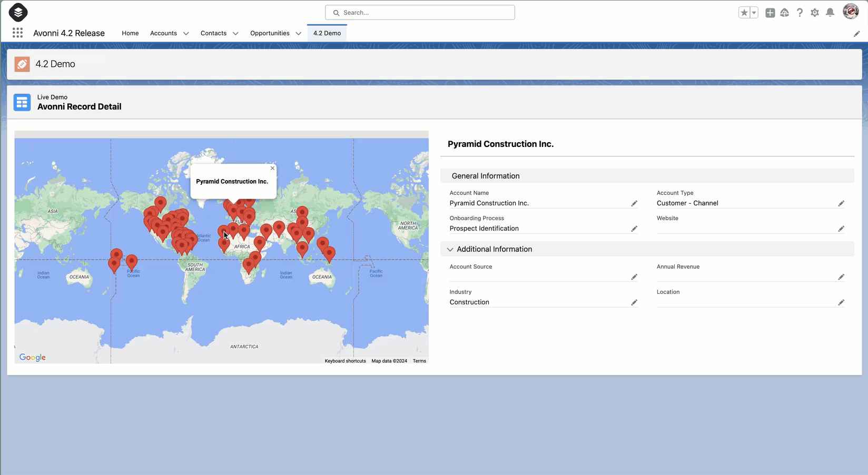Expand the Contacts tab dropdown arrow
Image resolution: width=868 pixels, height=475 pixels.
click(235, 33)
